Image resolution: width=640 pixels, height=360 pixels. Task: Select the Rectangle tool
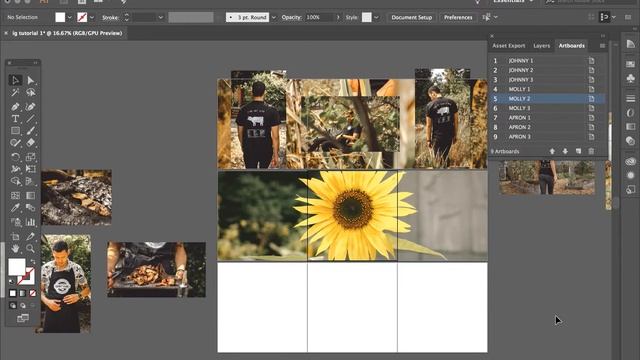(16, 131)
